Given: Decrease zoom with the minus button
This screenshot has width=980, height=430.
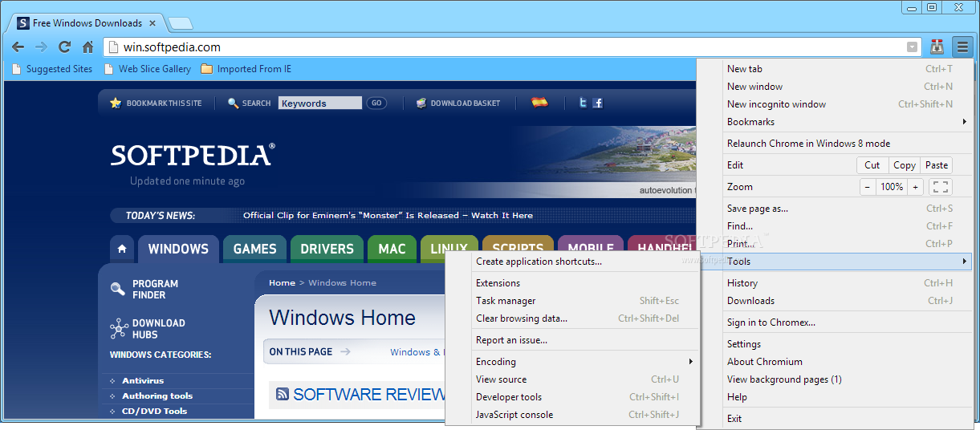Looking at the screenshot, I should click(x=868, y=187).
